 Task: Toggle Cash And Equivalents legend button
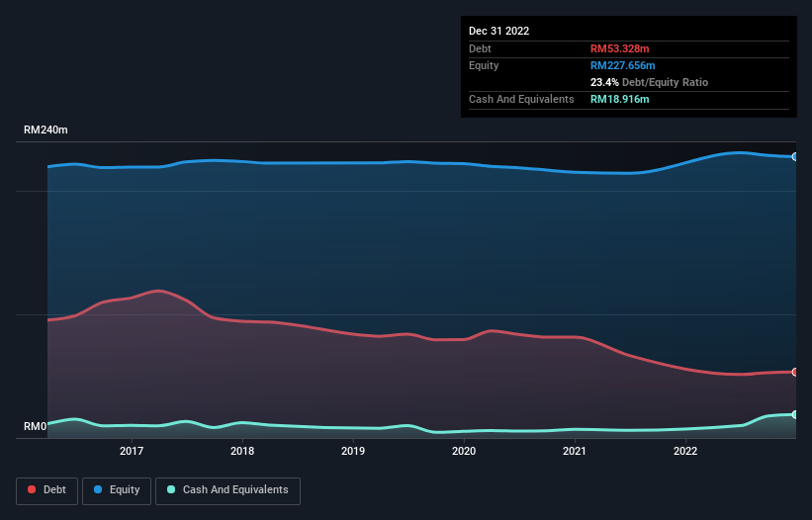[x=227, y=490]
